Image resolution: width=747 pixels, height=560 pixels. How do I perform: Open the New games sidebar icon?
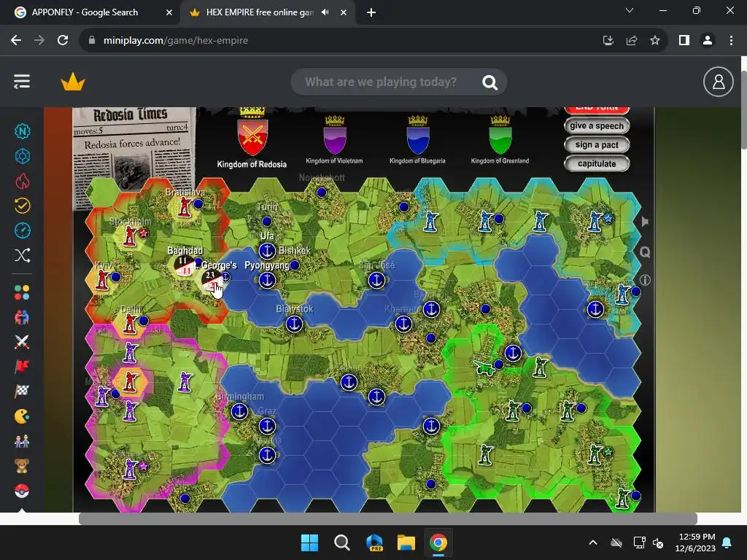23,131
